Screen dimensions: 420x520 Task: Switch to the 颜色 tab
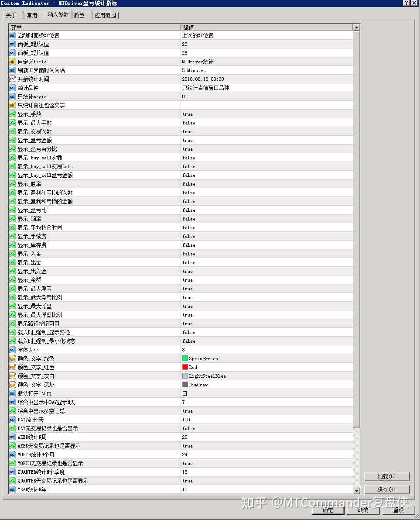tap(79, 14)
